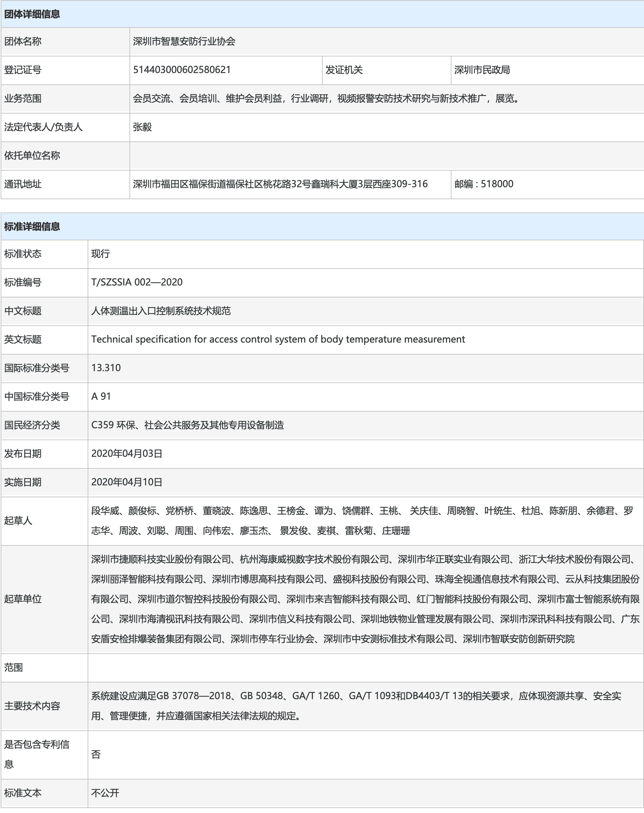The width and height of the screenshot is (644, 813).
Task: Click the publish date 2020年04月03日
Action: pyautogui.click(x=127, y=453)
